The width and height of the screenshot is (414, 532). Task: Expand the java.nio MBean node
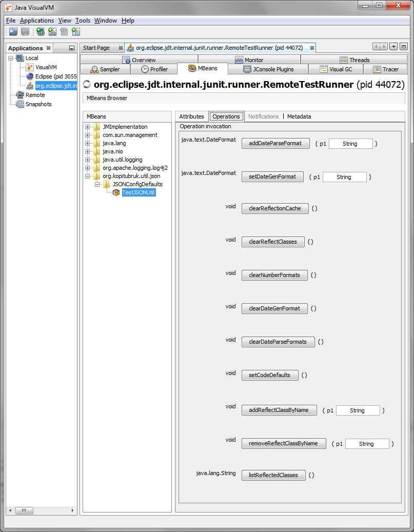tap(88, 152)
